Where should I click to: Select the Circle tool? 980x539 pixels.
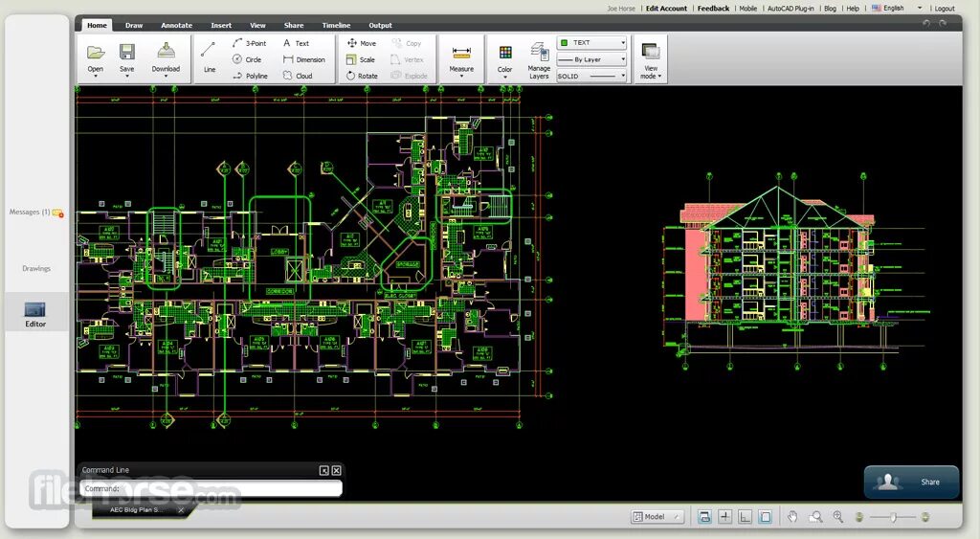[247, 59]
